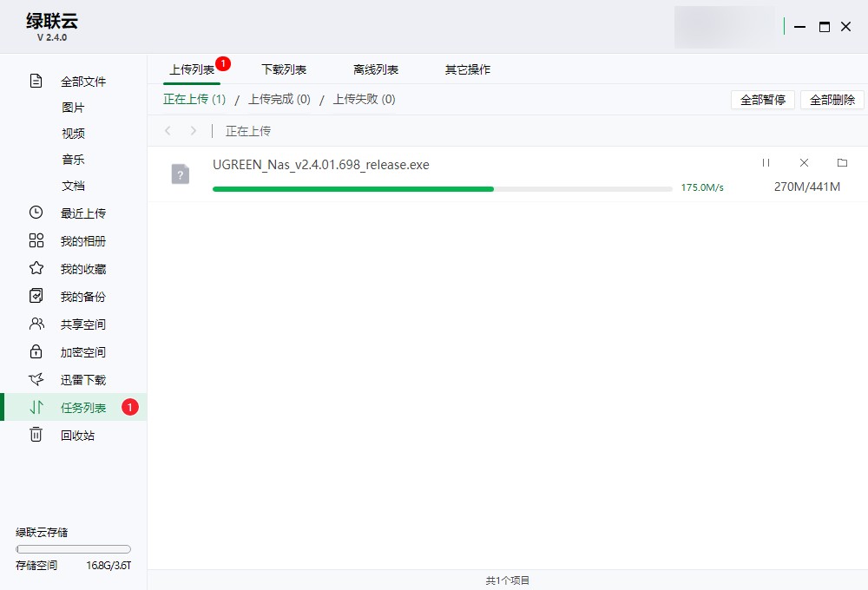Click the 我的备份 backup icon
Viewport: 868px width, 590px height.
pos(36,296)
